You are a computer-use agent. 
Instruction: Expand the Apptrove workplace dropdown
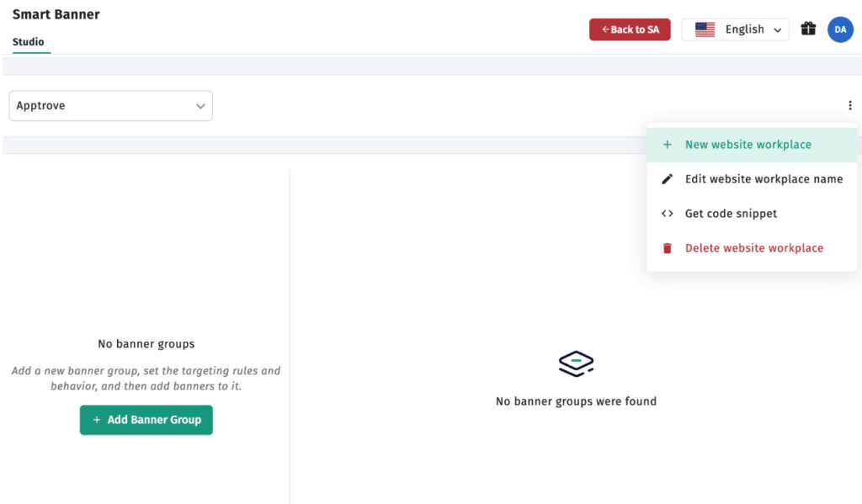110,105
